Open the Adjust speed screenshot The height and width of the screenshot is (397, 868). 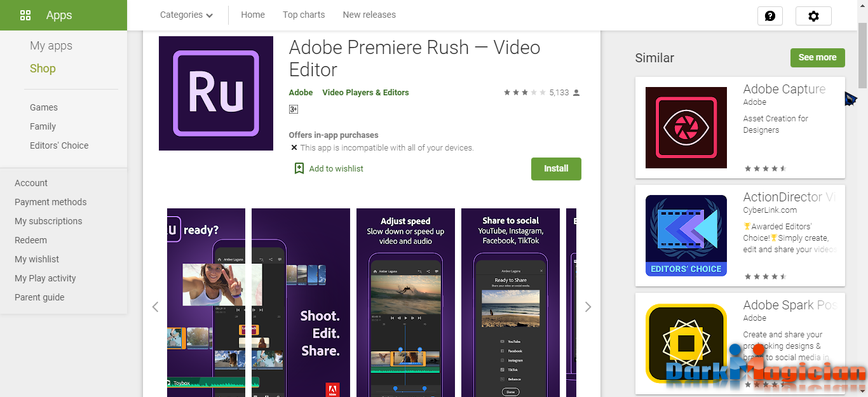(405, 302)
